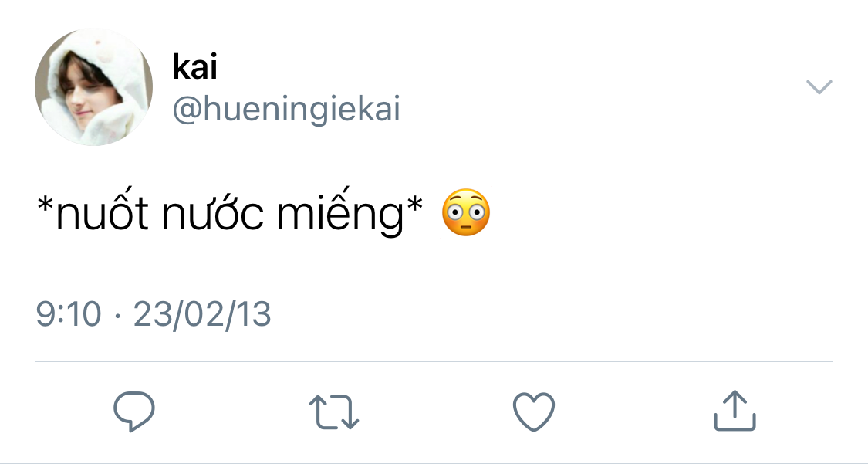Click the 9:10 timestamp
The width and height of the screenshot is (868, 464).
(69, 314)
